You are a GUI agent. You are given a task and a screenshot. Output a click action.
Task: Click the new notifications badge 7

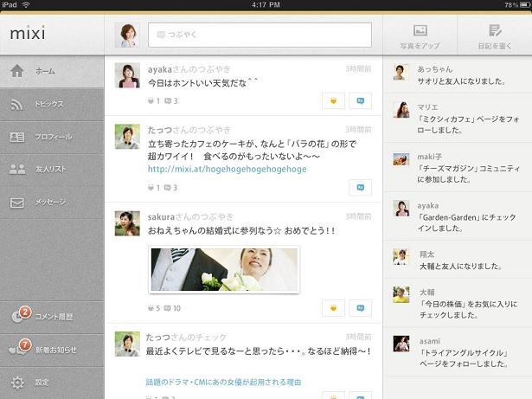click(x=25, y=344)
